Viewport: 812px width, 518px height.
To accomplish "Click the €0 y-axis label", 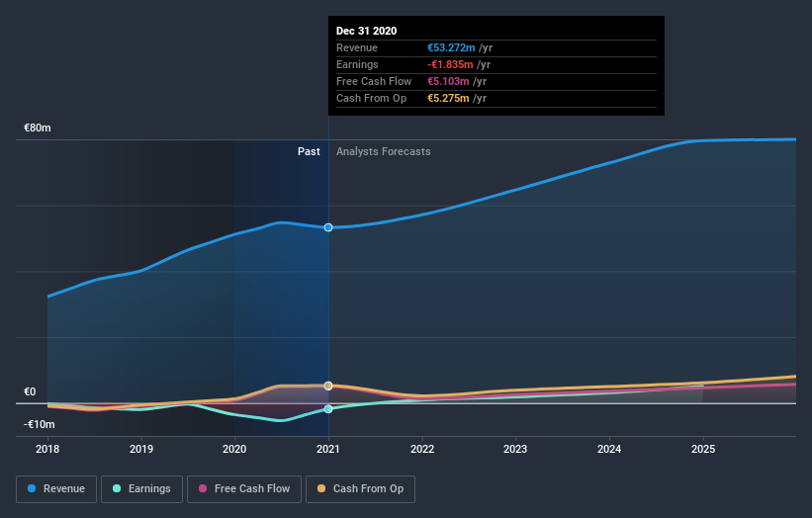I will (x=30, y=391).
